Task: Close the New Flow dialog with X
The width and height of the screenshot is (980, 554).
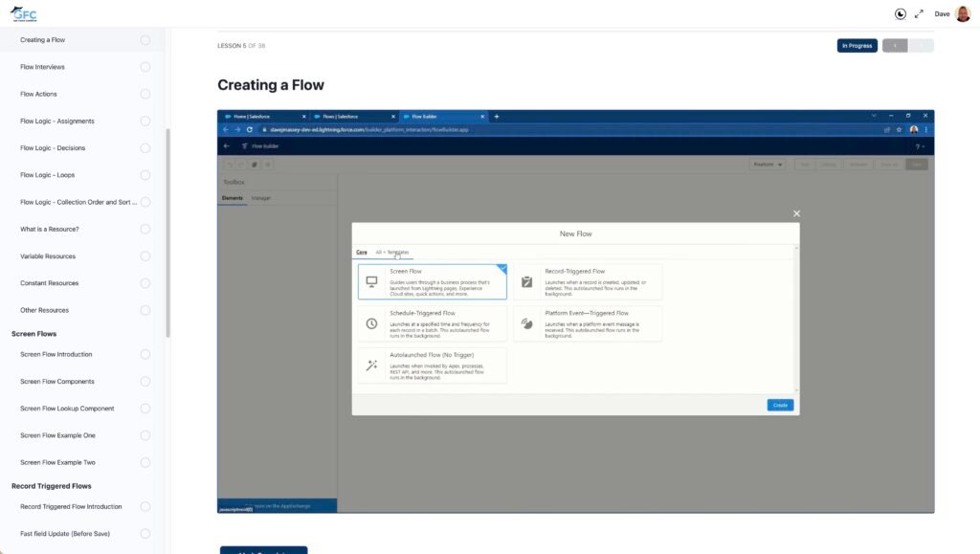Action: (x=796, y=213)
